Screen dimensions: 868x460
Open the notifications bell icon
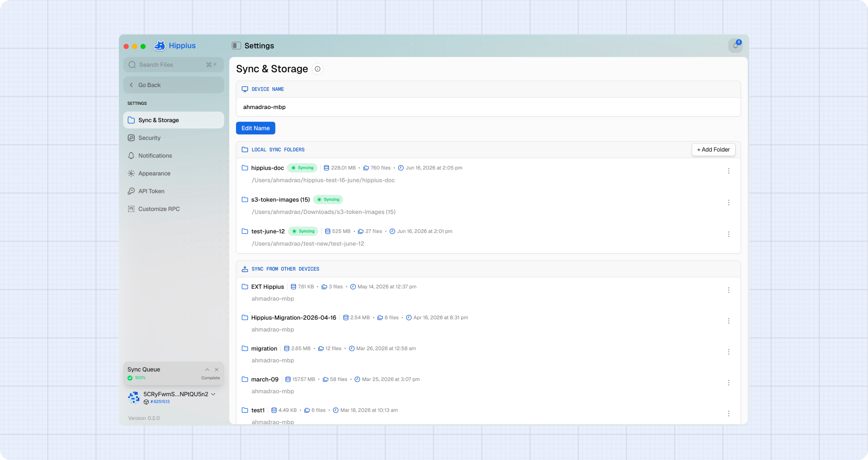(x=735, y=46)
